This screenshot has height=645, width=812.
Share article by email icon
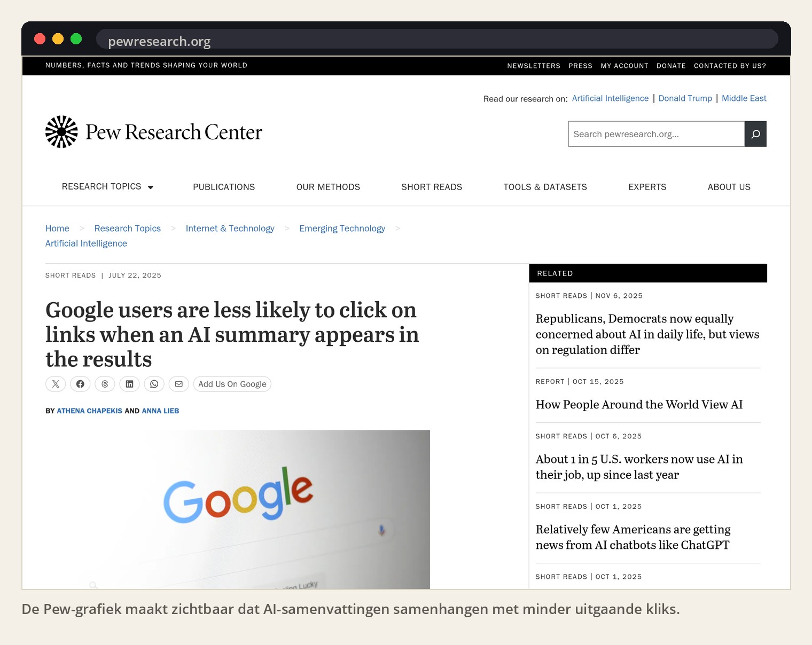[x=178, y=384]
